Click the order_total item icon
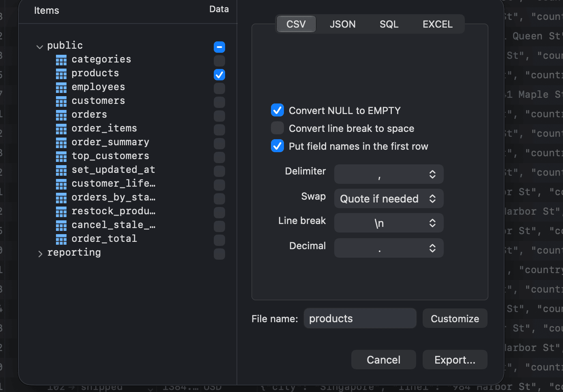Screen dimensions: 563x392 coord(61,239)
